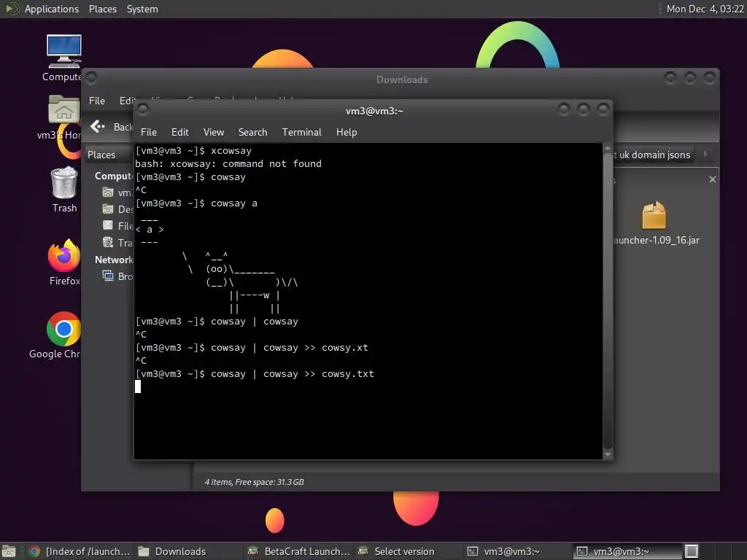Open the Places menu in top panel
Screen dimensions: 747x560
coord(103,9)
